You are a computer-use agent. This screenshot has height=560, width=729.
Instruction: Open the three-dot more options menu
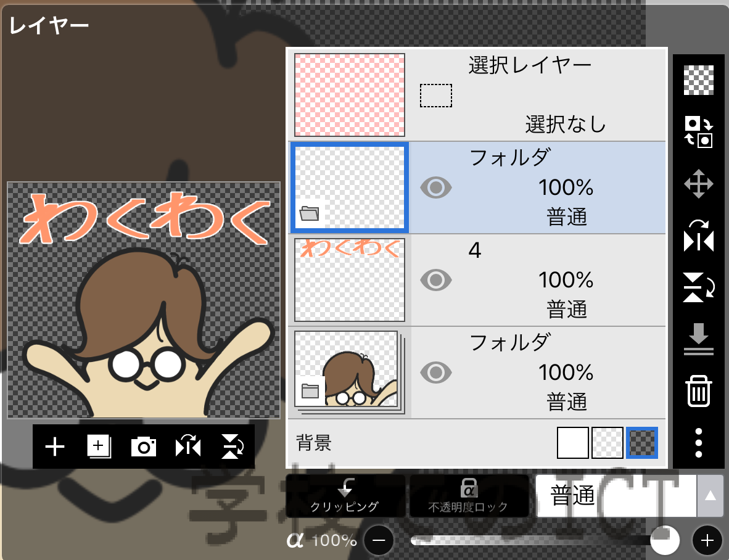(x=698, y=443)
